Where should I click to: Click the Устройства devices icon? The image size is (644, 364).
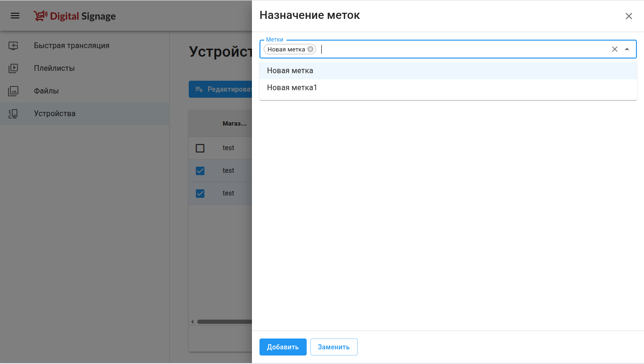[x=13, y=114]
